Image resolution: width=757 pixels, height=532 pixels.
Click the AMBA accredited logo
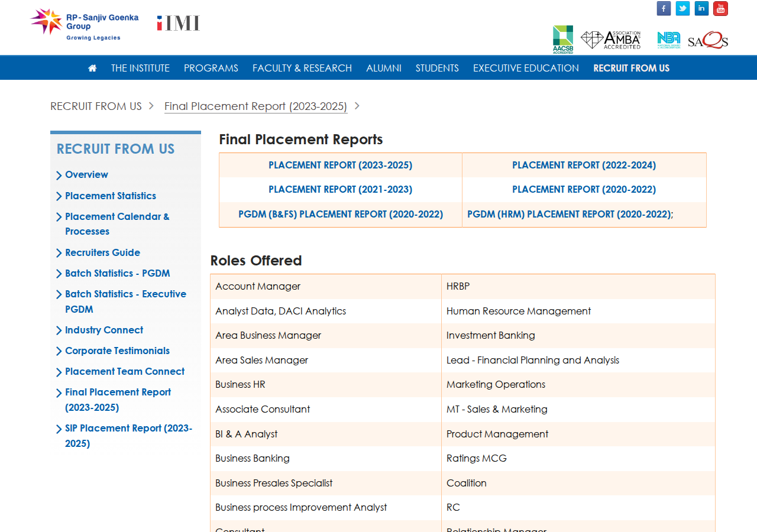click(x=611, y=40)
